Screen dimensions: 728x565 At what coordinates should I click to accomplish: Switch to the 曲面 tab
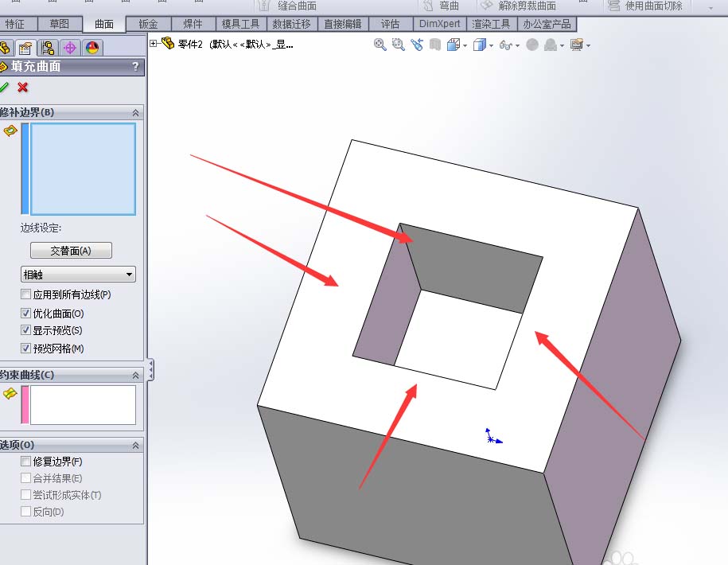coord(104,24)
